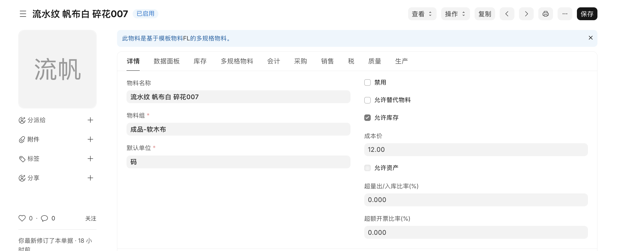Switch to the 库存 tab
The height and width of the screenshot is (251, 644).
click(x=200, y=61)
